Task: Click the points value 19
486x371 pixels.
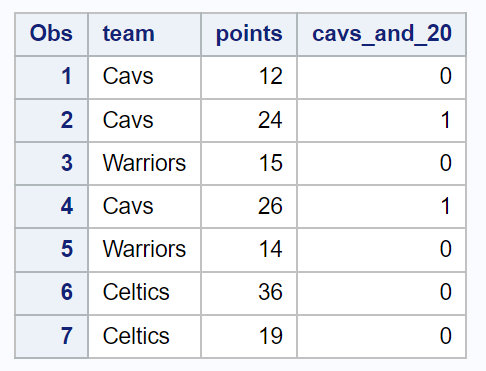Action: (249, 336)
